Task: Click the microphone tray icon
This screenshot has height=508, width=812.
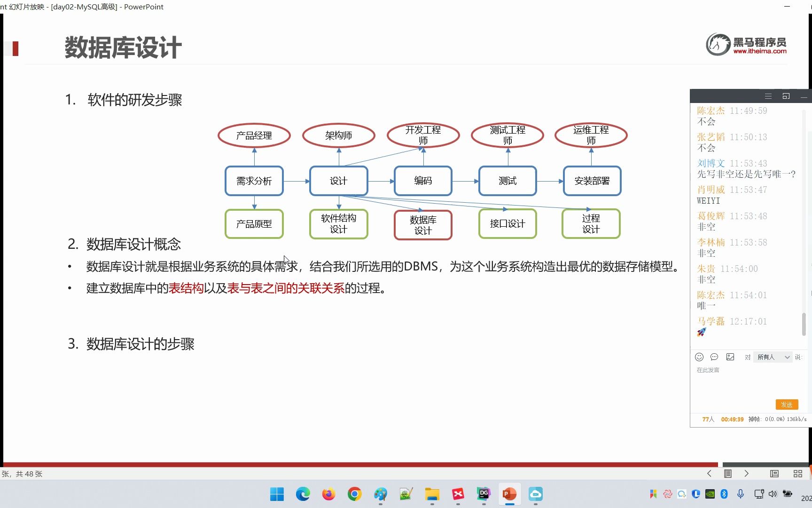Action: [741, 494]
